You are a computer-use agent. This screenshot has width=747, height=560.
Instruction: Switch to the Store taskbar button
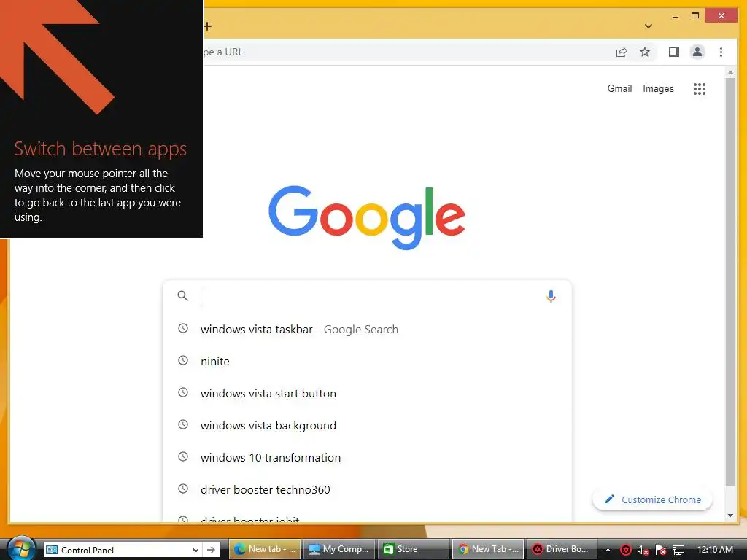click(x=413, y=549)
